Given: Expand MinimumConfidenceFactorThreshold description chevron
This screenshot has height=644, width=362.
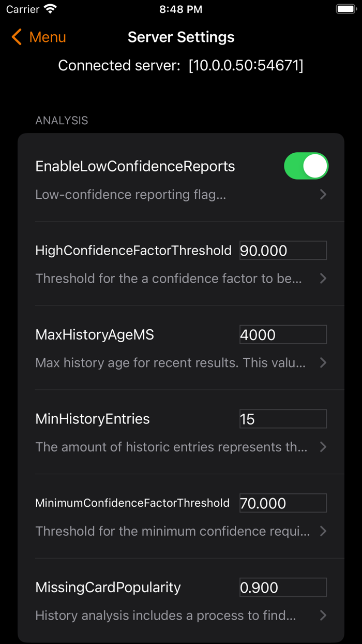Looking at the screenshot, I should tap(323, 531).
